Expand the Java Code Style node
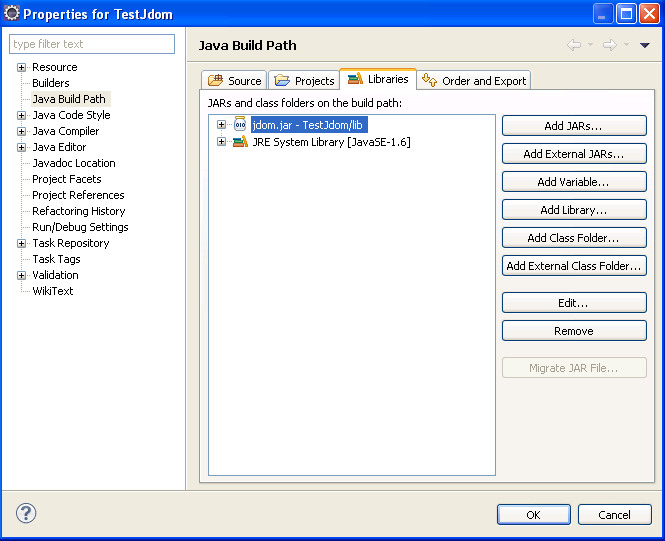 click(21, 115)
